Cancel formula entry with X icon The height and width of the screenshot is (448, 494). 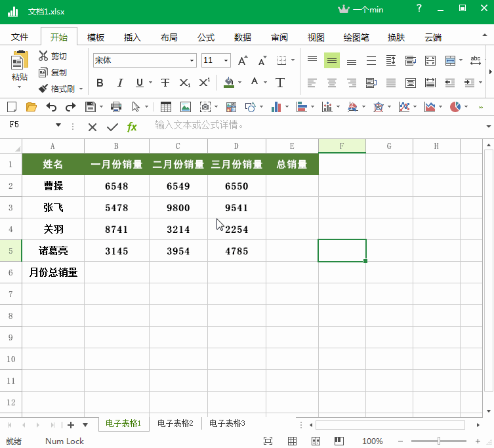pyautogui.click(x=93, y=127)
